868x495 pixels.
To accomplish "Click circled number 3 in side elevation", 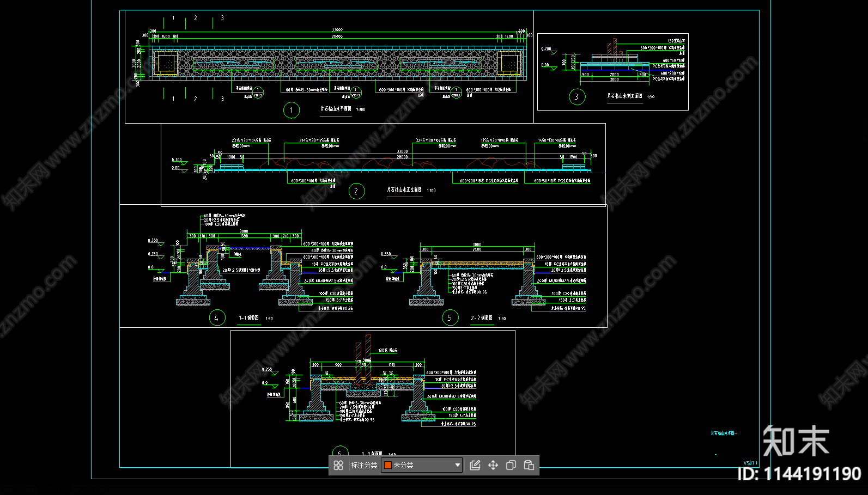I will click(x=576, y=97).
